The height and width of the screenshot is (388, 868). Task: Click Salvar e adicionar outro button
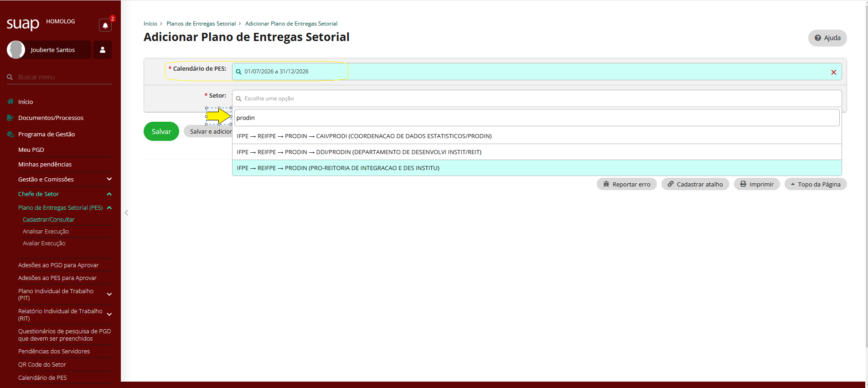pyautogui.click(x=208, y=131)
